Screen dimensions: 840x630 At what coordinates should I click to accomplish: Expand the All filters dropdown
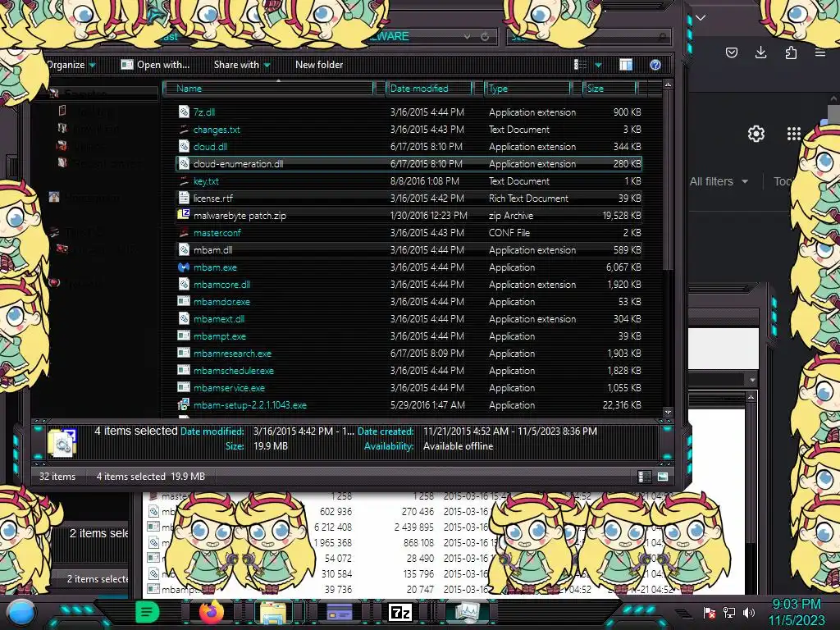pos(719,181)
